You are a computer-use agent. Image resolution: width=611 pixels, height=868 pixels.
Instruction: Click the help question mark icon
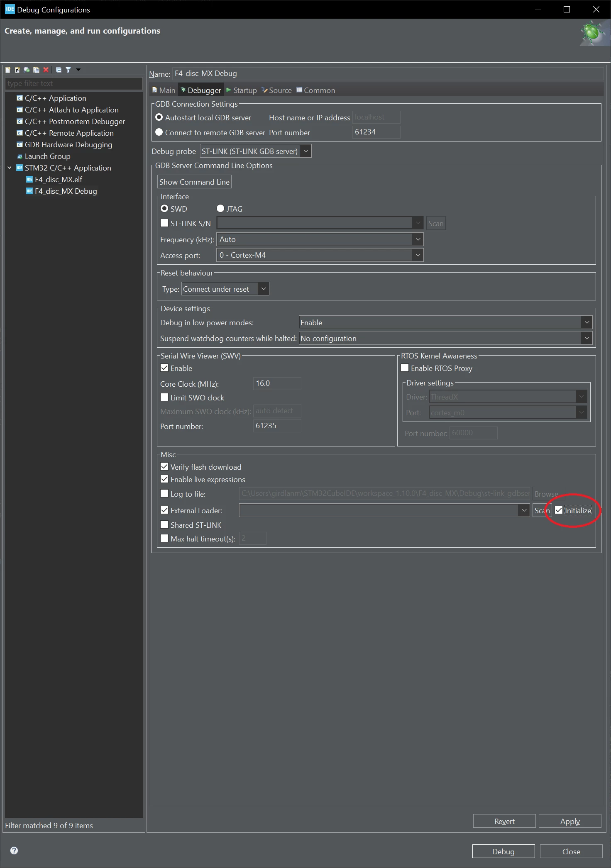[14, 851]
